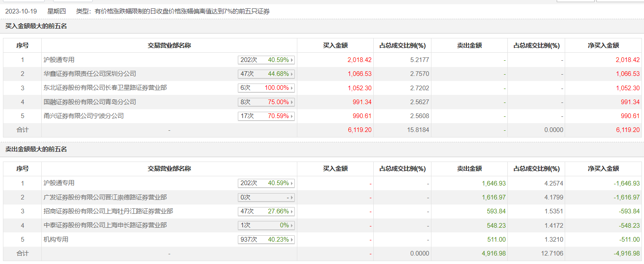Screen dimensions: 644x264
Task: Open the 国融证券股份有限公司青岛分公司 link
Action: click(x=90, y=102)
